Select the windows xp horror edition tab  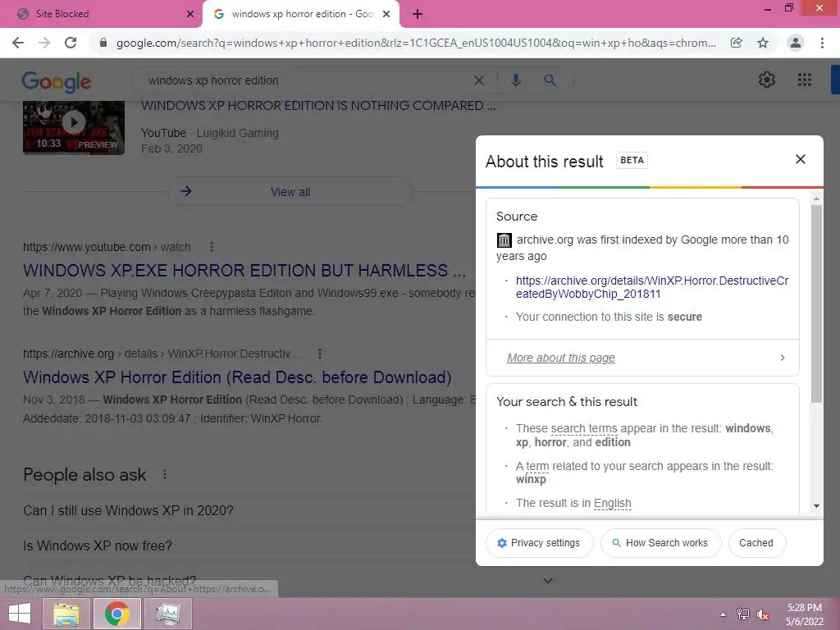[302, 14]
